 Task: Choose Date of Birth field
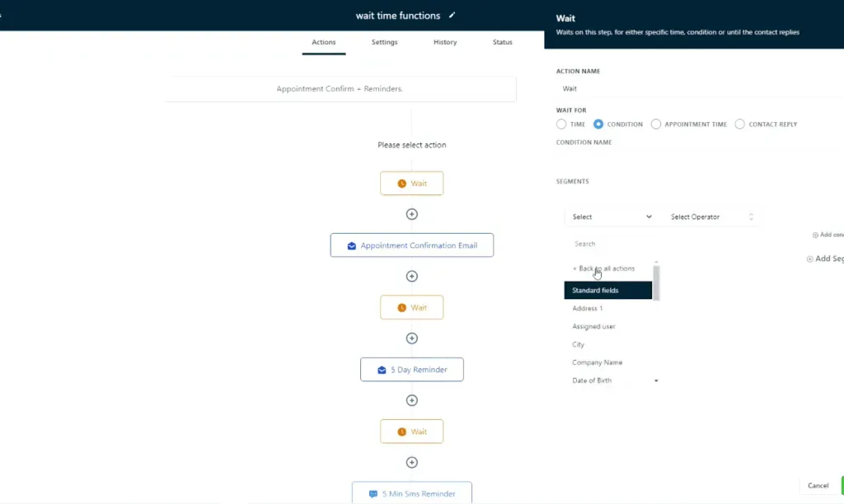coord(607,380)
